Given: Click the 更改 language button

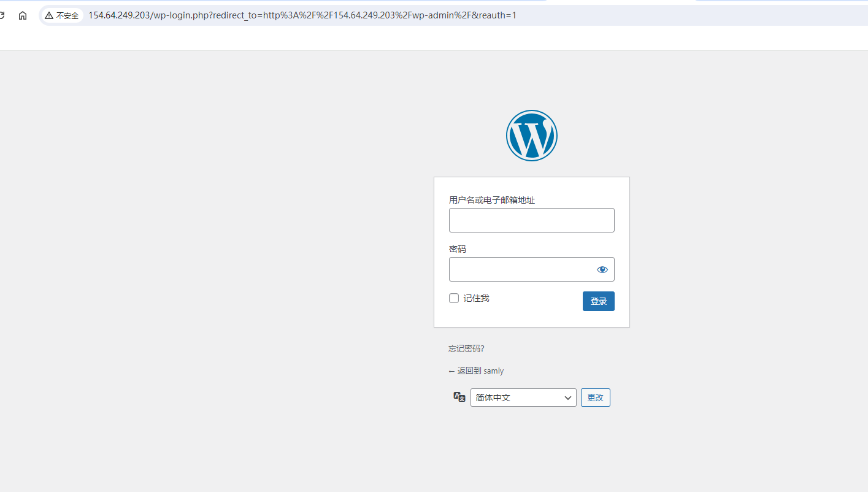Looking at the screenshot, I should point(595,398).
